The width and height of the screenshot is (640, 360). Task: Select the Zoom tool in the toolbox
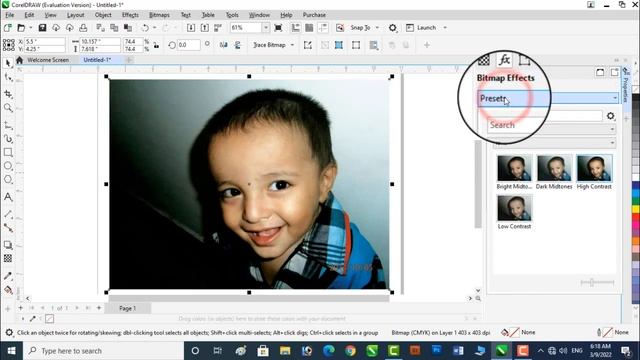[8, 108]
